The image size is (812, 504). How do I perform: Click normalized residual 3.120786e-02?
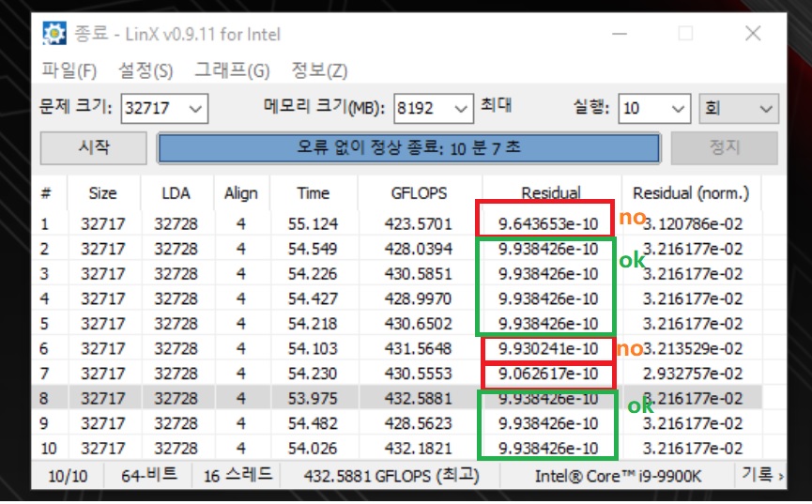693,223
